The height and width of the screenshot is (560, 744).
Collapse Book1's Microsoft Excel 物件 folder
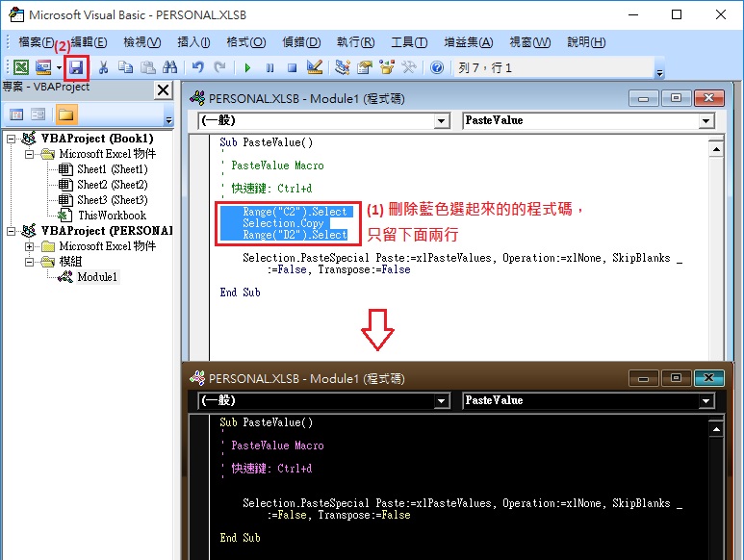coord(29,154)
